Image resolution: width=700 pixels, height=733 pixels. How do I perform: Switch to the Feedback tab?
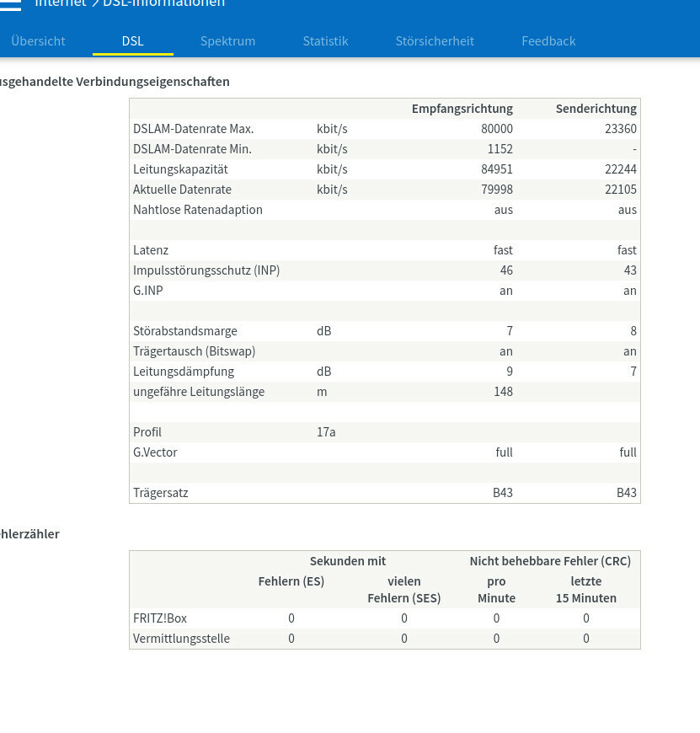point(548,41)
